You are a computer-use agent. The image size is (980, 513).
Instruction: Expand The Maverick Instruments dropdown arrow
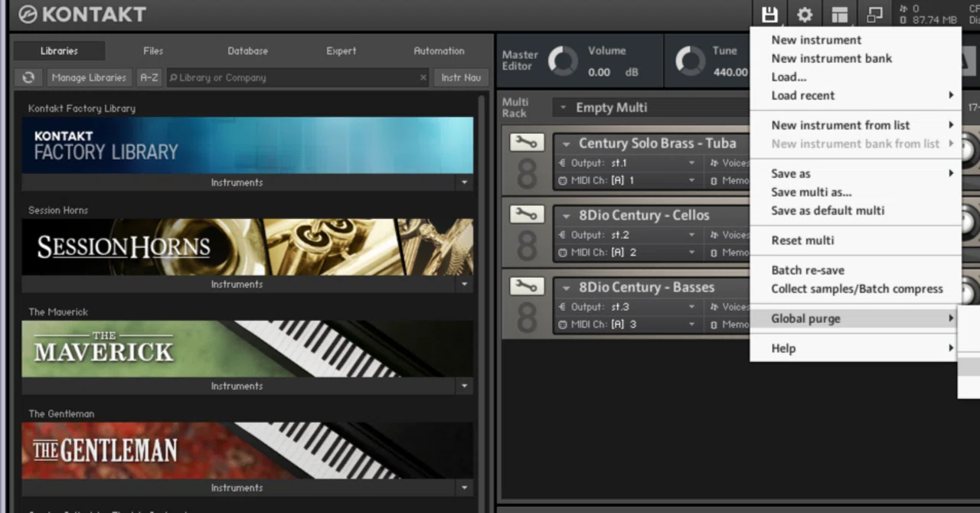(464, 387)
